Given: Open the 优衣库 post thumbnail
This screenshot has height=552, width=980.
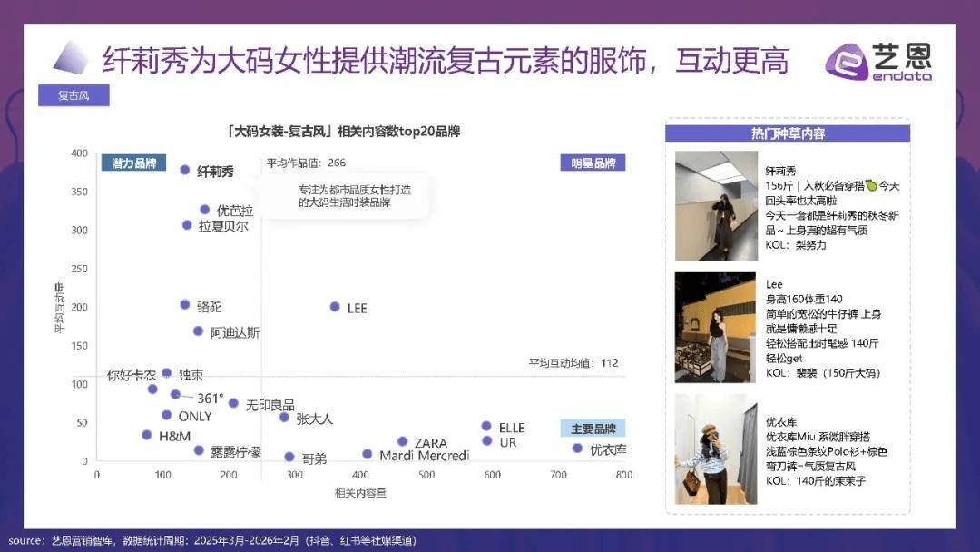Looking at the screenshot, I should click(715, 448).
